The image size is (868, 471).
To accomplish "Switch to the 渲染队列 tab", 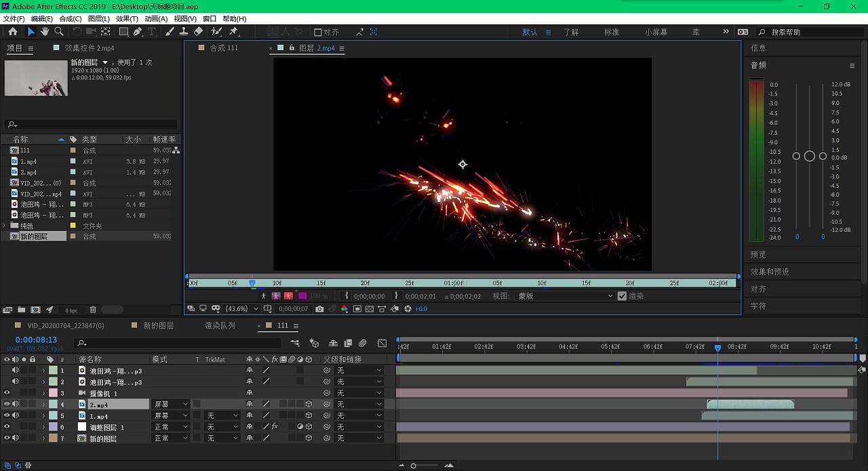I will pyautogui.click(x=220, y=325).
